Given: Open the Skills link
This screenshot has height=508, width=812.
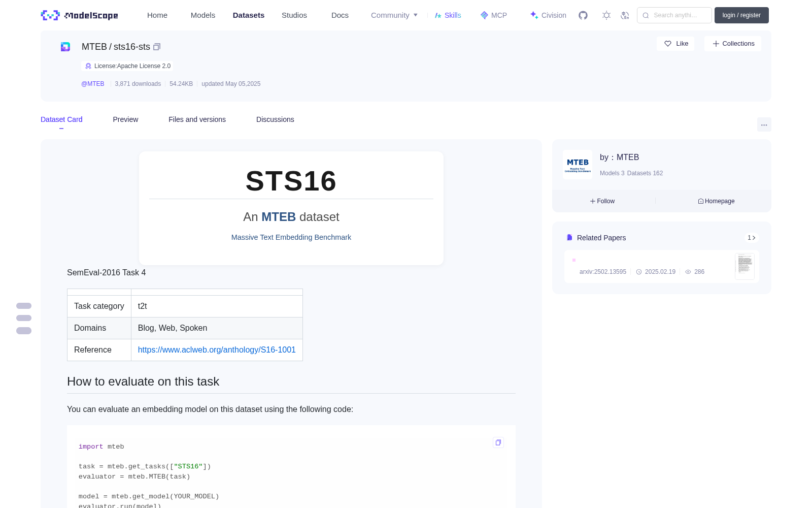Looking at the screenshot, I should [x=448, y=15].
